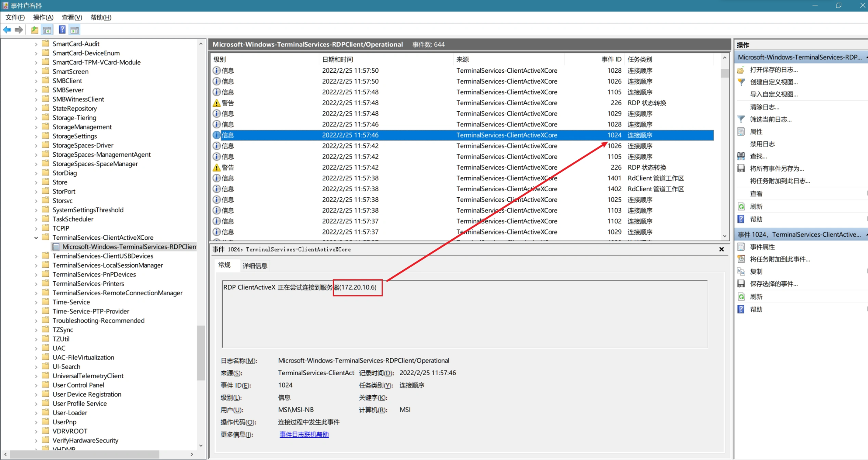The height and width of the screenshot is (460, 868).
Task: Click the blue help question-mark toolbar icon
Action: point(62,30)
